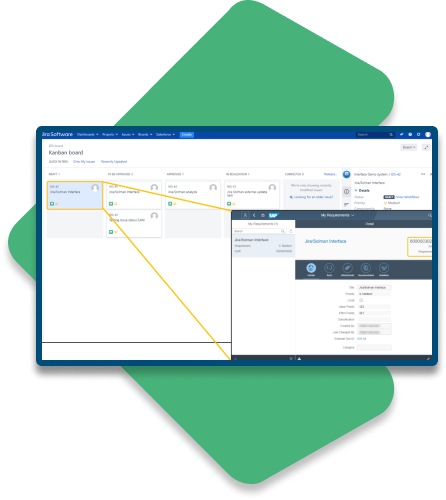
Task: Click the Priority field in SAP details
Action: click(374, 294)
